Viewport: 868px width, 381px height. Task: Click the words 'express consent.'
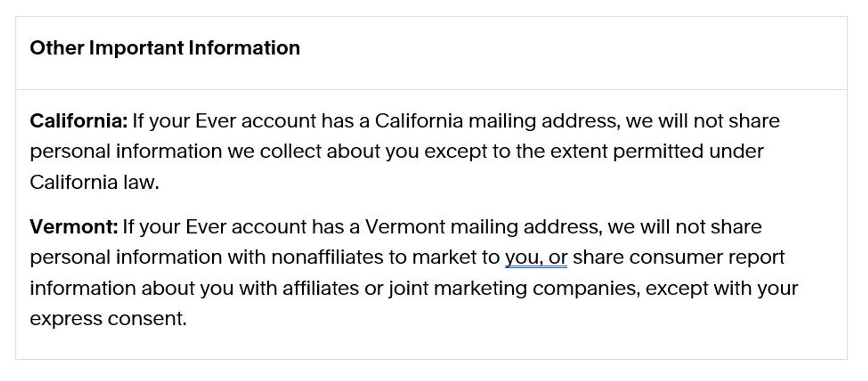coord(108,319)
